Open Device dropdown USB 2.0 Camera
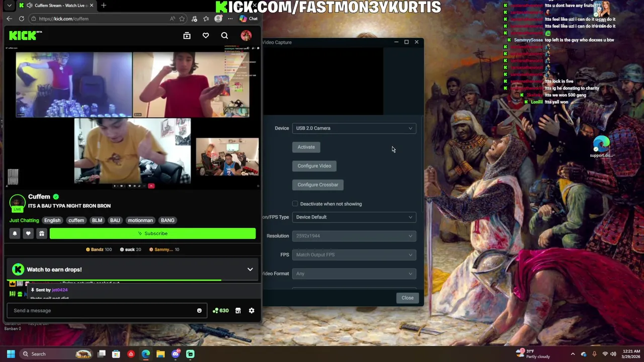 (x=354, y=128)
